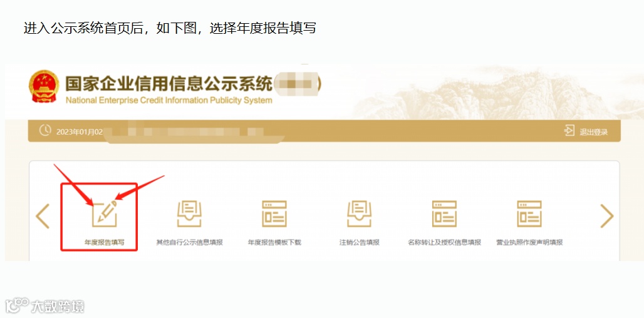Click the clock icon beside the date
The height and width of the screenshot is (318, 644).
[x=45, y=130]
